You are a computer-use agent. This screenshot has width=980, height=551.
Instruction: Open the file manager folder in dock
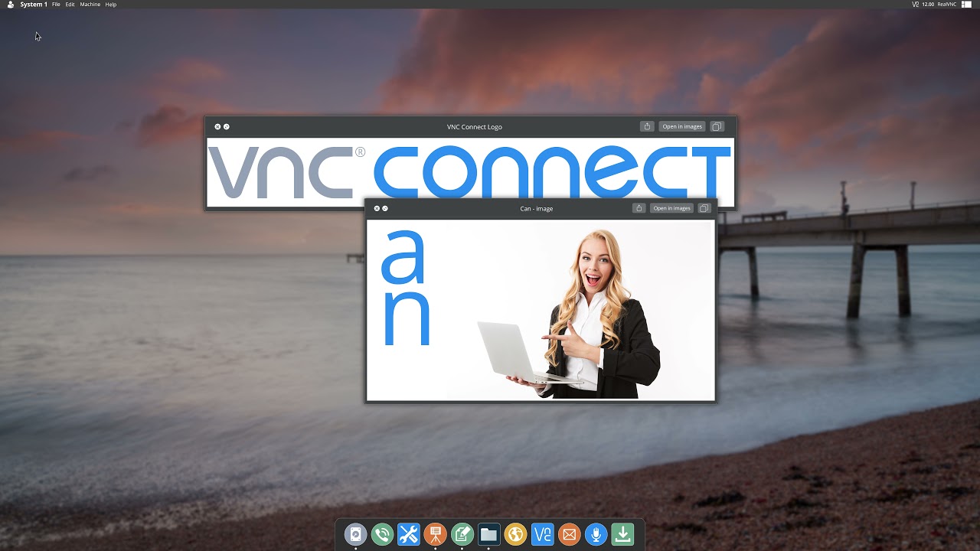[x=489, y=534]
